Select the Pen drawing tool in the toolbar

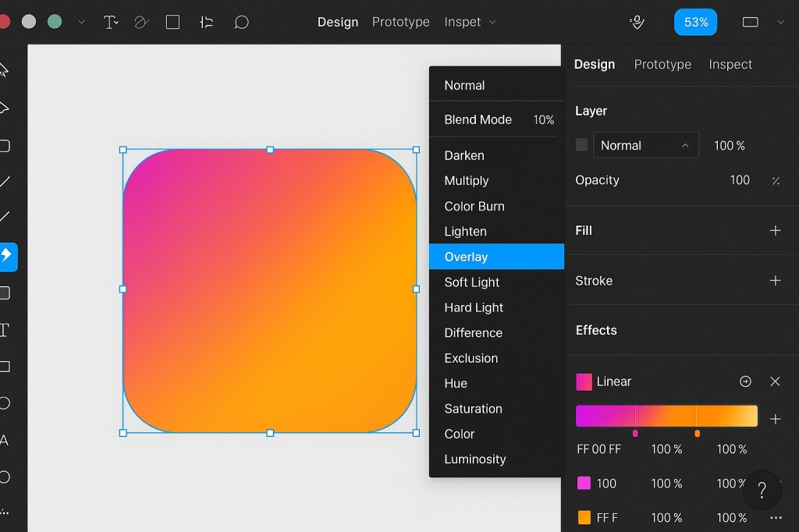[x=140, y=22]
